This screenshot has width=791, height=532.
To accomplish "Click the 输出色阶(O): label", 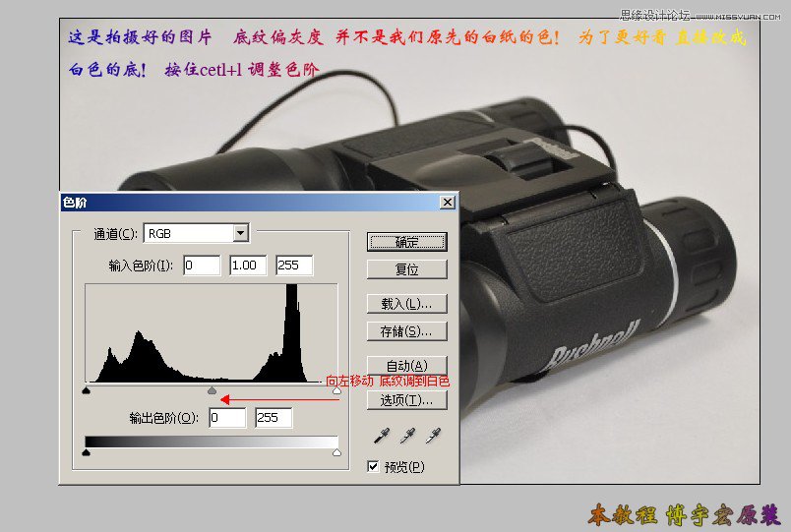I will coord(164,418).
